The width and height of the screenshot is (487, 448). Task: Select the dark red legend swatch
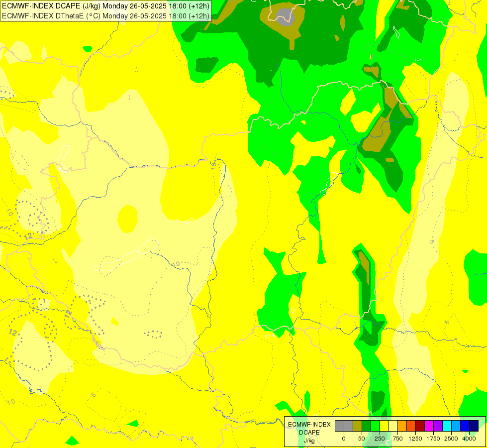tap(420, 426)
